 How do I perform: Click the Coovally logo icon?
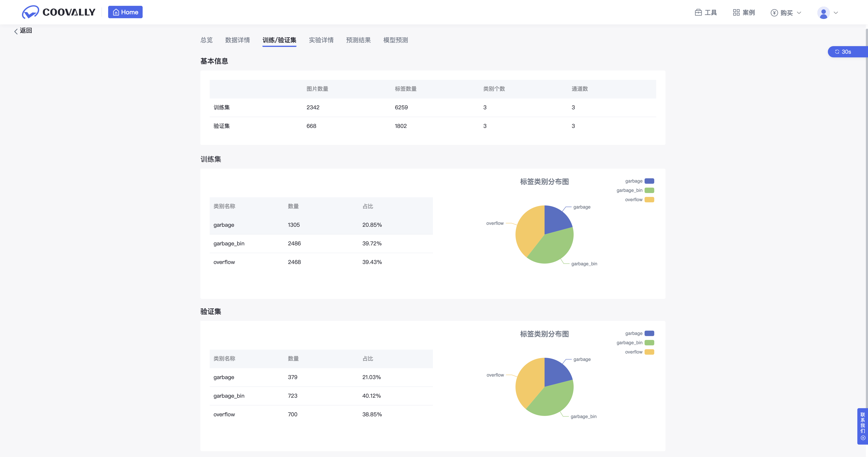pos(30,12)
